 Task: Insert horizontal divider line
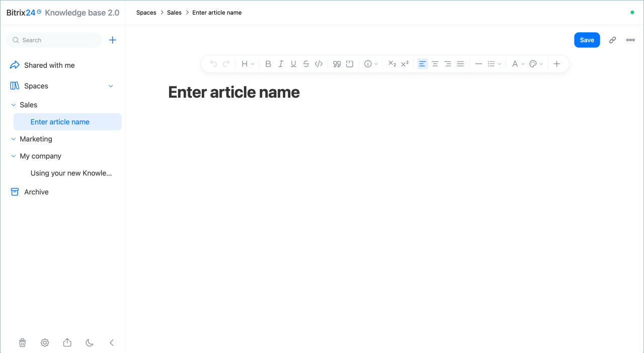point(478,64)
